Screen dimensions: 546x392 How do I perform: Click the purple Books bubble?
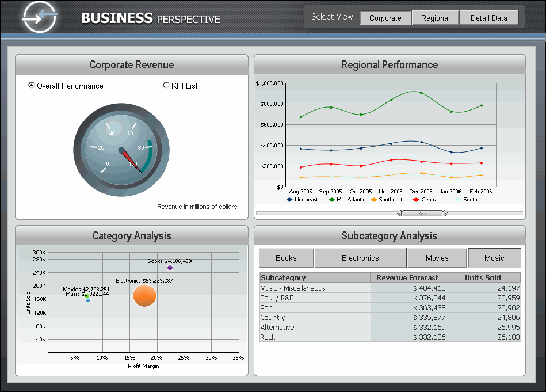tap(170, 268)
